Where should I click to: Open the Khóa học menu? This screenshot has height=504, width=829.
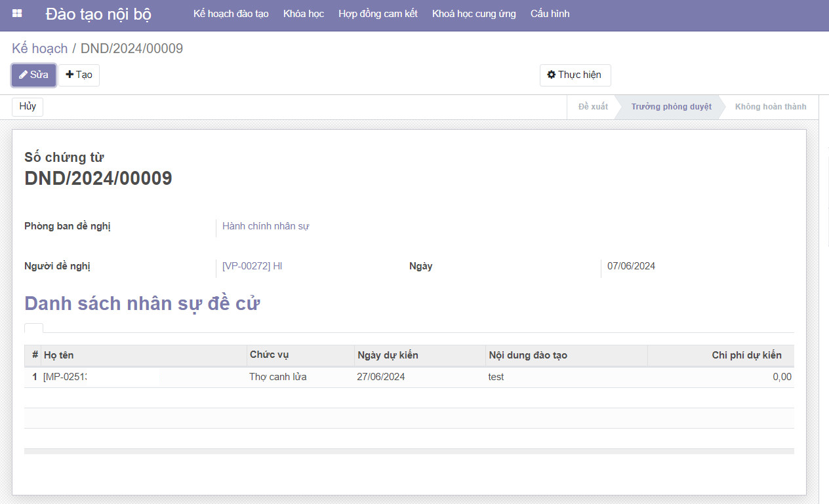(304, 14)
